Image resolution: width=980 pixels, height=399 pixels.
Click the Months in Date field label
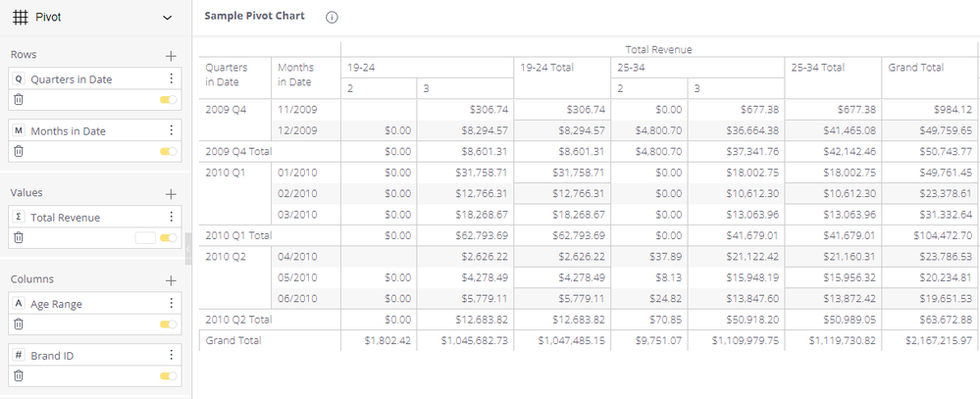tap(69, 131)
